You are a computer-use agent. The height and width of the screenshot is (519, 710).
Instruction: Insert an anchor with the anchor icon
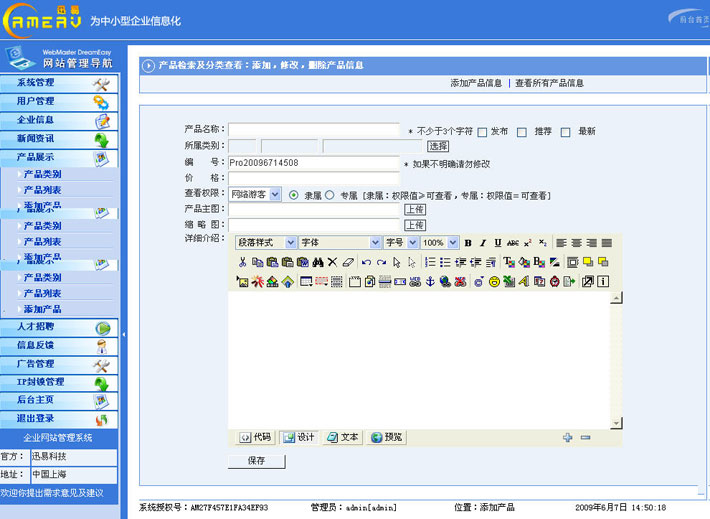[430, 281]
